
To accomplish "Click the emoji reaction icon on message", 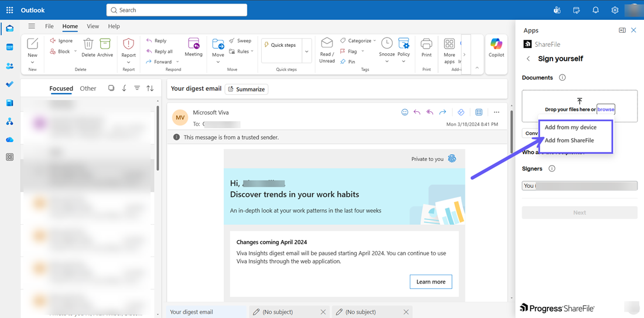I will click(x=405, y=112).
